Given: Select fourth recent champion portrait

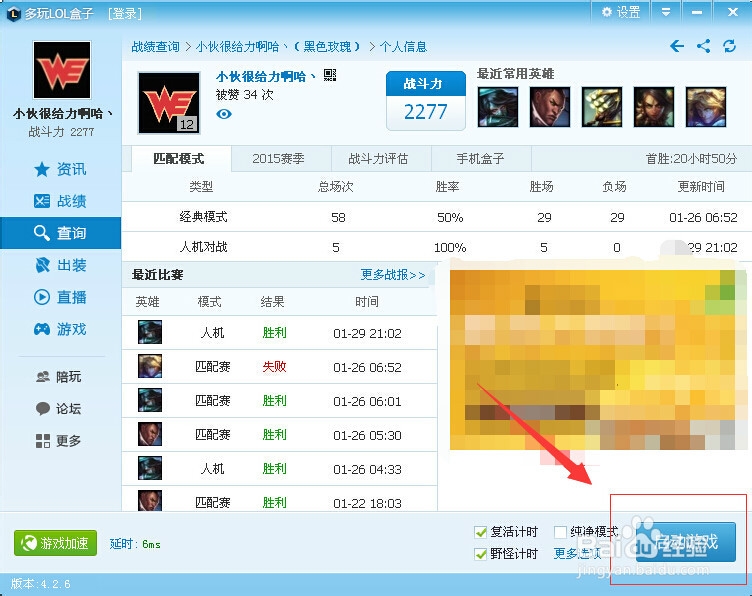Looking at the screenshot, I should pyautogui.click(x=654, y=107).
